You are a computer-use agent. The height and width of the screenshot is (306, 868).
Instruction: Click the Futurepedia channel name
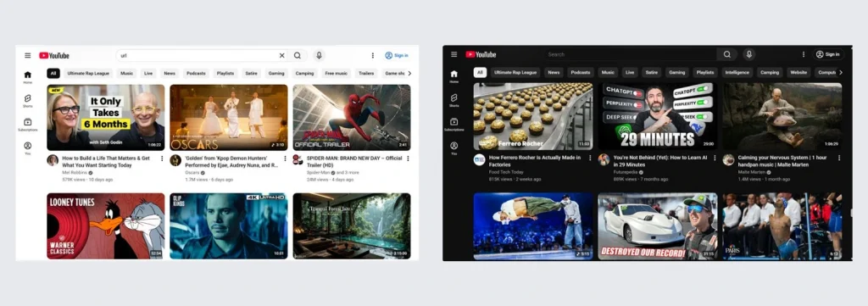coord(626,172)
